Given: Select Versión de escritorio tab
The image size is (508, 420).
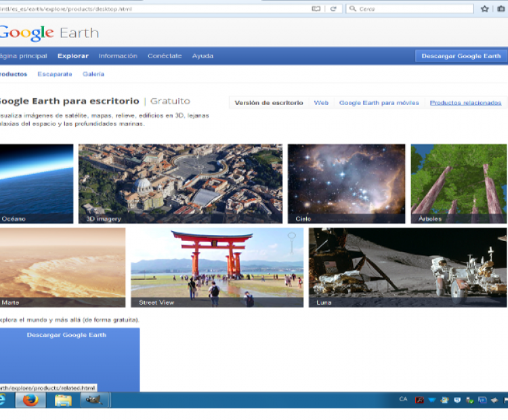Looking at the screenshot, I should click(x=269, y=103).
